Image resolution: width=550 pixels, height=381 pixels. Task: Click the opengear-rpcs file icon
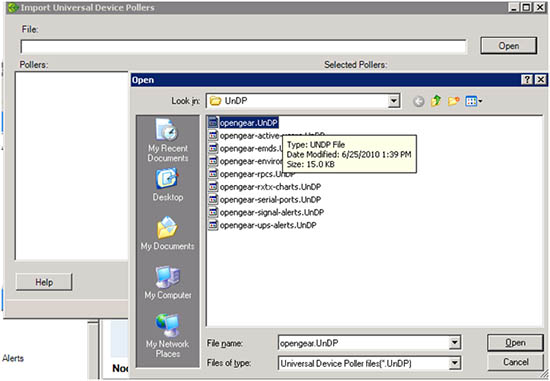pos(213,174)
